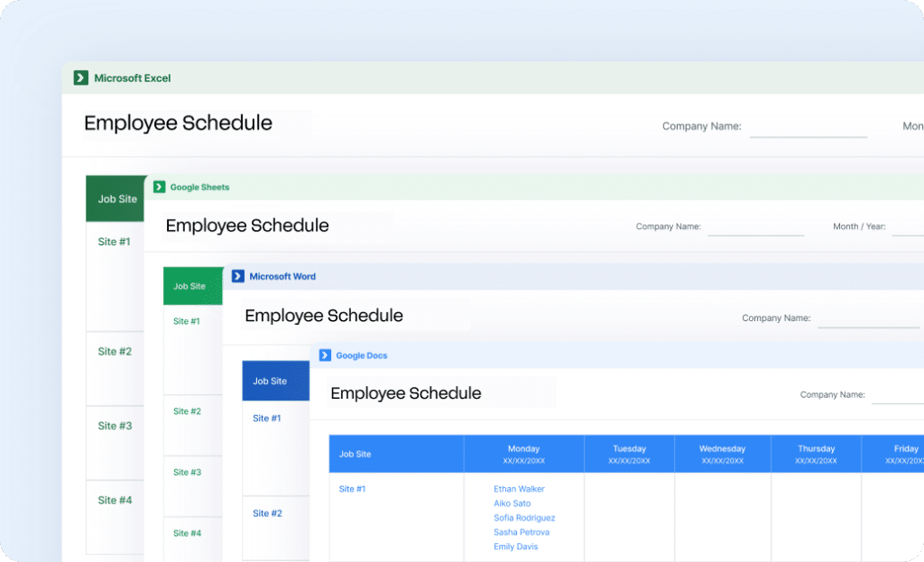Click Site #3 in the Excel sheet

tap(115, 425)
